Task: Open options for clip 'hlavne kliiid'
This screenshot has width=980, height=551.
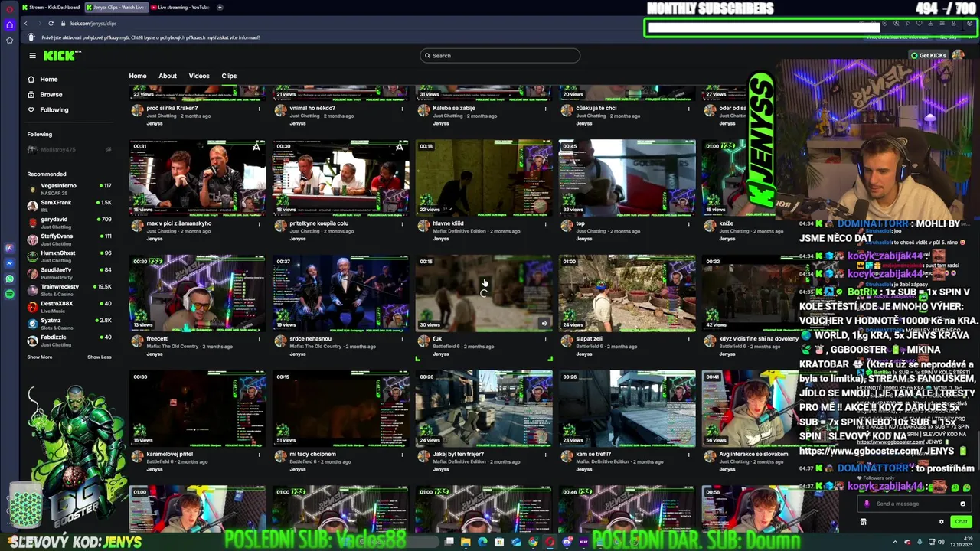Action: click(x=546, y=224)
